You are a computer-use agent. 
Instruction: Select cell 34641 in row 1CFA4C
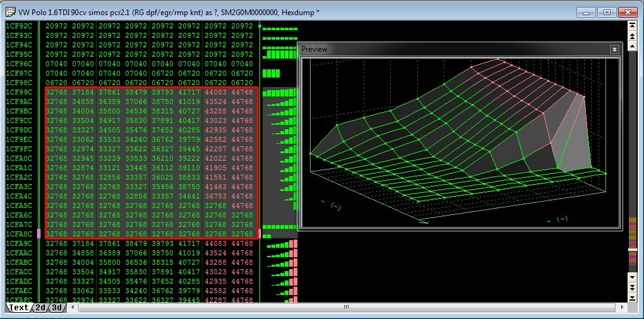tap(189, 196)
